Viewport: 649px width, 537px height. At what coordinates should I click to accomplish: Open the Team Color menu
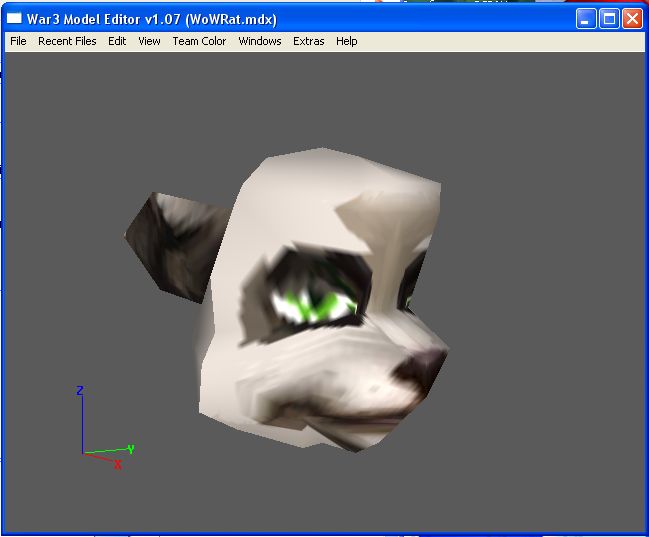coord(199,41)
